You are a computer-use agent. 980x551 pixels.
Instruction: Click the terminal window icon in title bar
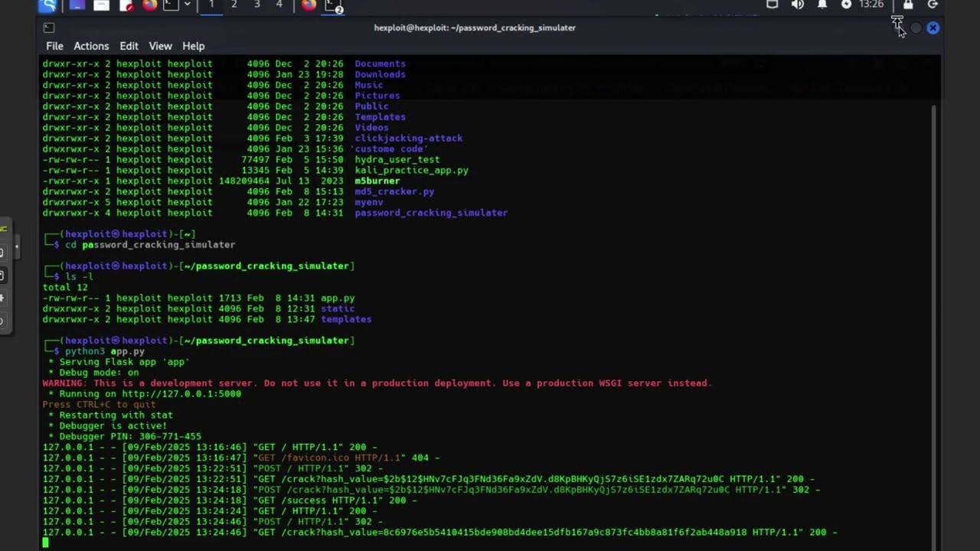pyautogui.click(x=49, y=28)
